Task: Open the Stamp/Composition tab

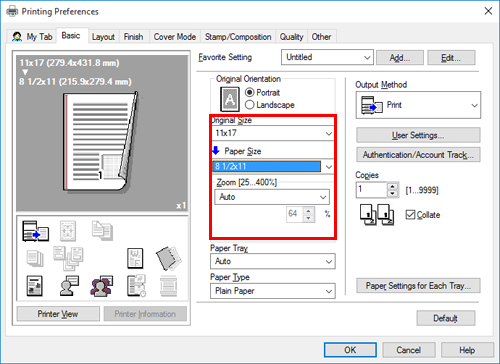Action: pos(238,37)
